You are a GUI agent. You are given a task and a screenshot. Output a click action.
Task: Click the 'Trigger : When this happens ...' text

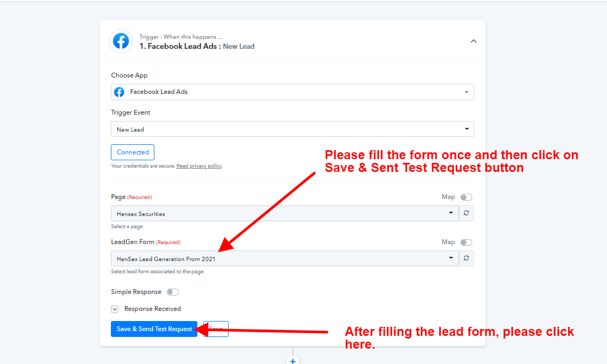(x=181, y=37)
